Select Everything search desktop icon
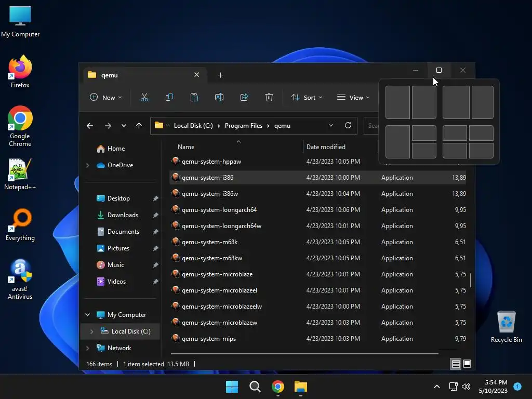The height and width of the screenshot is (399, 532). click(x=20, y=225)
